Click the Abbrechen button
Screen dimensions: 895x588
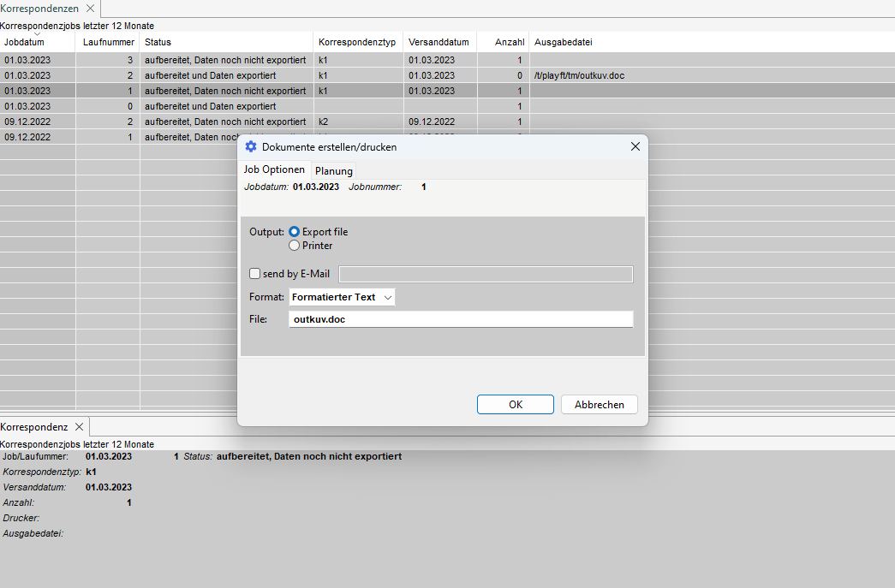click(599, 405)
